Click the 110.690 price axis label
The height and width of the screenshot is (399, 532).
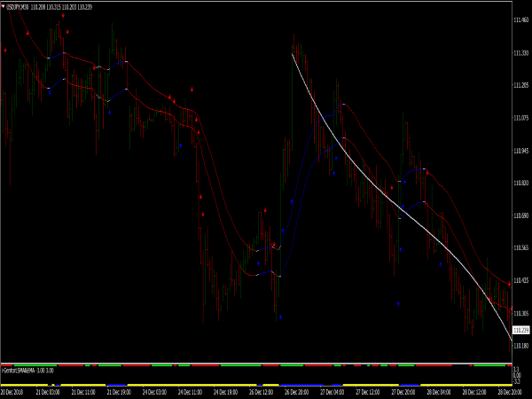click(x=520, y=215)
